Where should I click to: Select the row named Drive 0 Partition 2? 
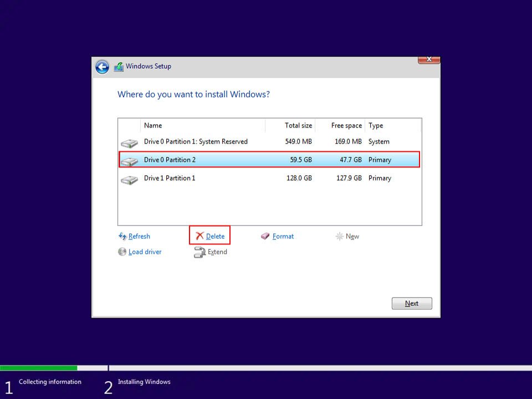[x=269, y=160]
